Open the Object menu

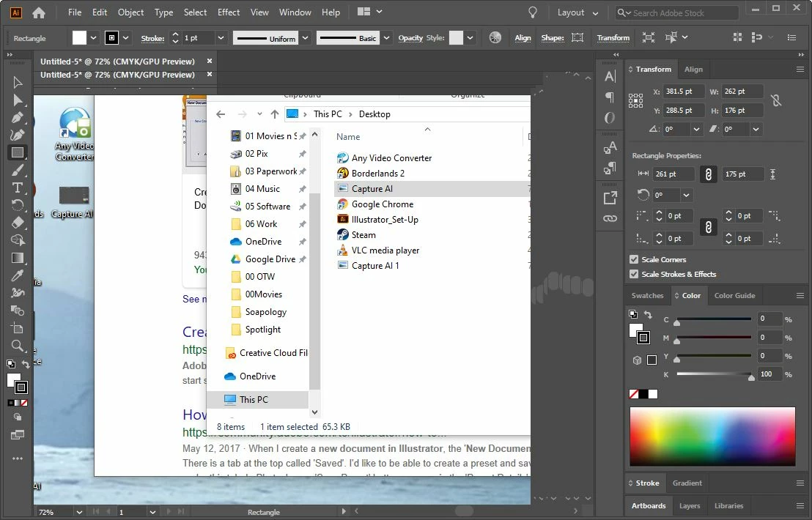coord(130,12)
